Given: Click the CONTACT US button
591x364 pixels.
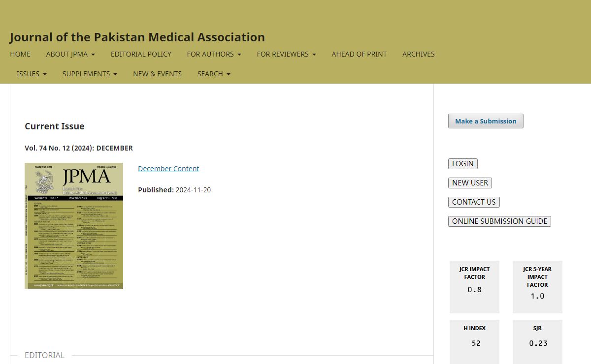Looking at the screenshot, I should coord(474,202).
